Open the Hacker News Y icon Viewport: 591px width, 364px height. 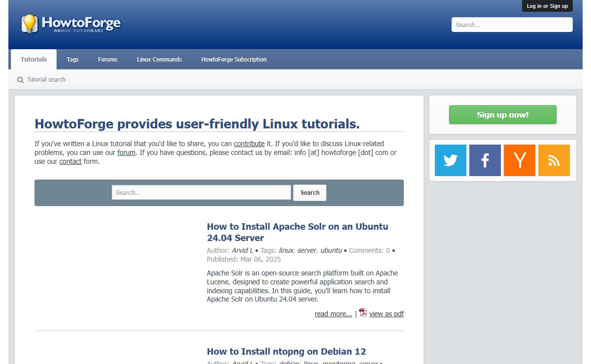[x=520, y=160]
